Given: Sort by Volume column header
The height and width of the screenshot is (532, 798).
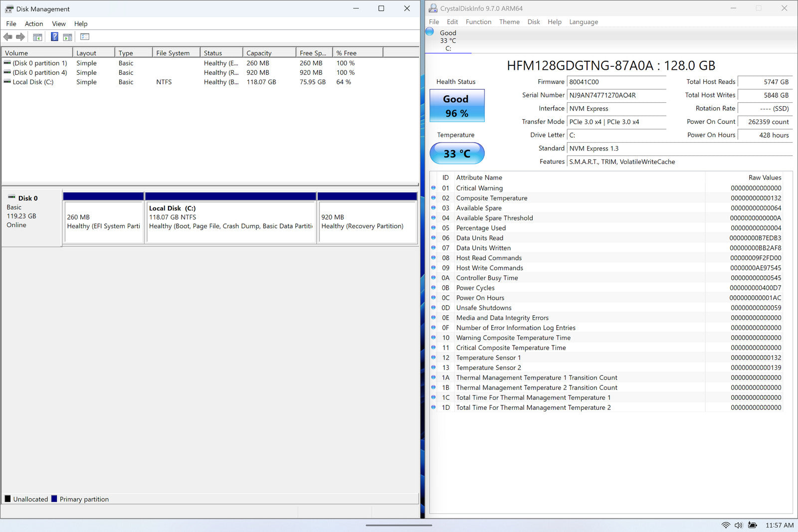Looking at the screenshot, I should 37,53.
